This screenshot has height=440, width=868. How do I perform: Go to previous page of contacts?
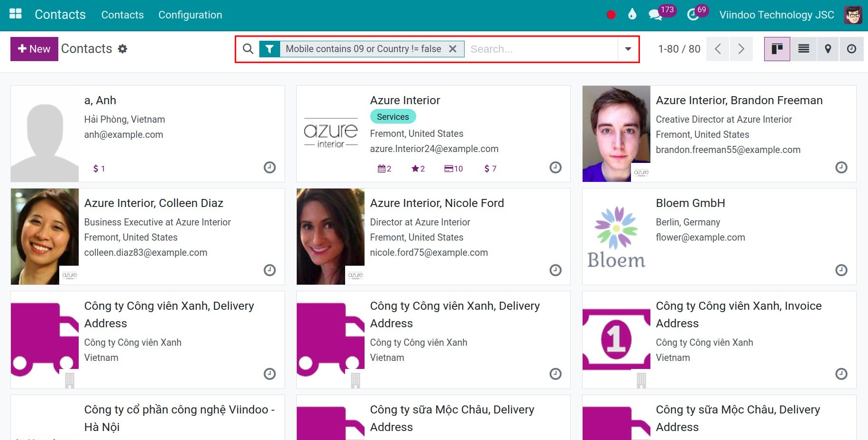point(718,49)
